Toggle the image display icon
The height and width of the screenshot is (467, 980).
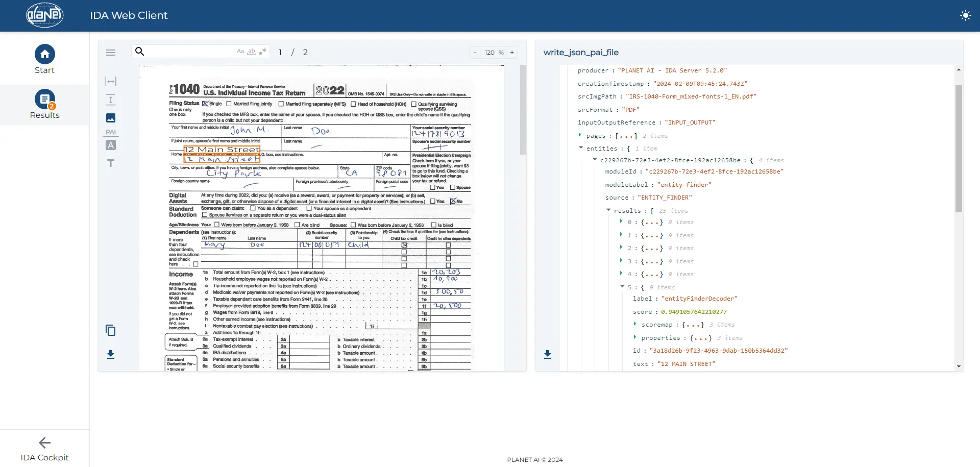pos(111,118)
